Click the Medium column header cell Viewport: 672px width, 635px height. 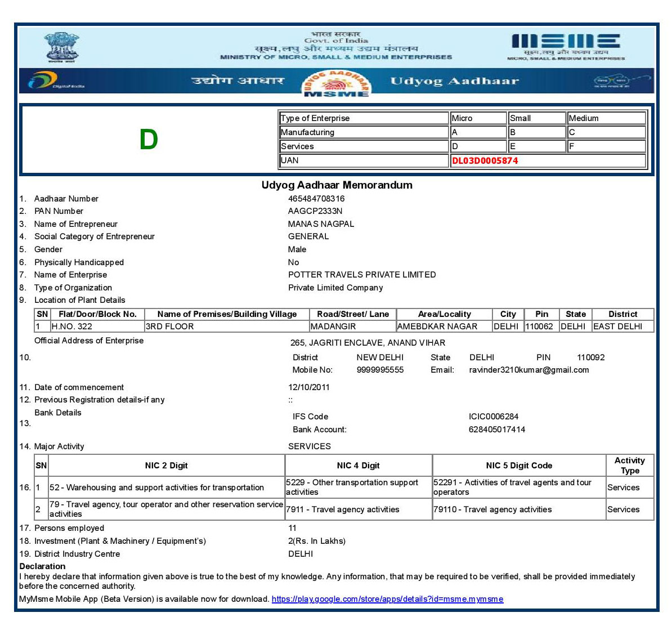[606, 118]
